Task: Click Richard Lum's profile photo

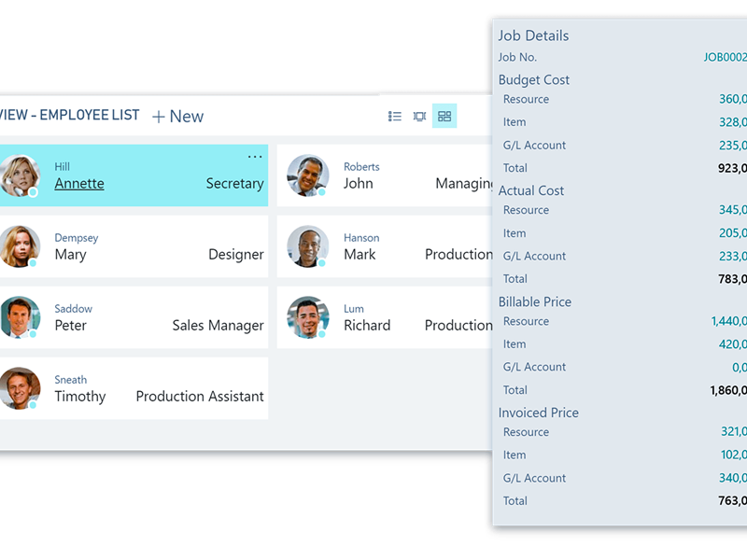Action: coord(307,317)
